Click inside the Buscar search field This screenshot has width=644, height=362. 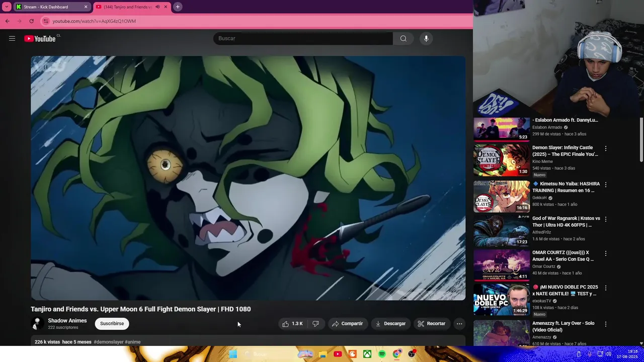[303, 39]
